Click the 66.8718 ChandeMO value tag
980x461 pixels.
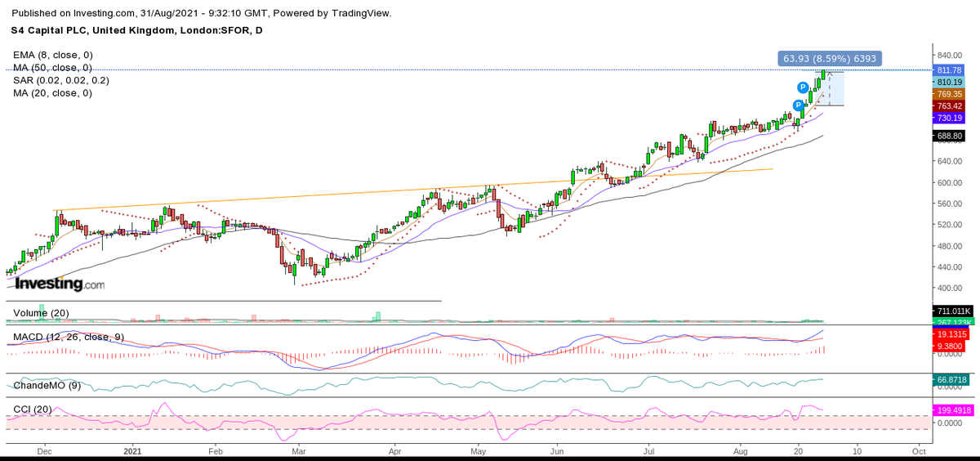pyautogui.click(x=951, y=380)
